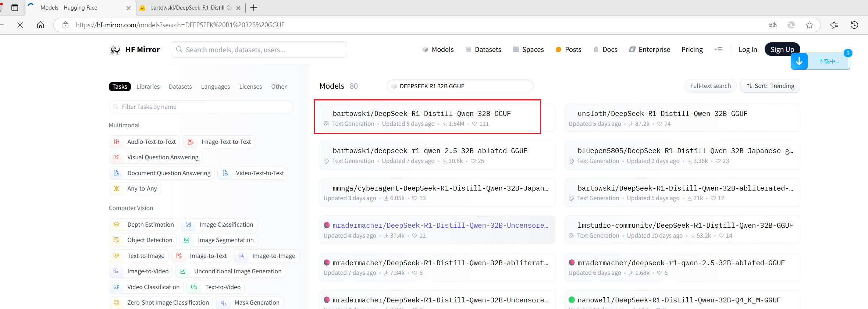Focus the search models, datasets, users field
Image resolution: width=868 pixels, height=309 pixels.
[x=259, y=50]
